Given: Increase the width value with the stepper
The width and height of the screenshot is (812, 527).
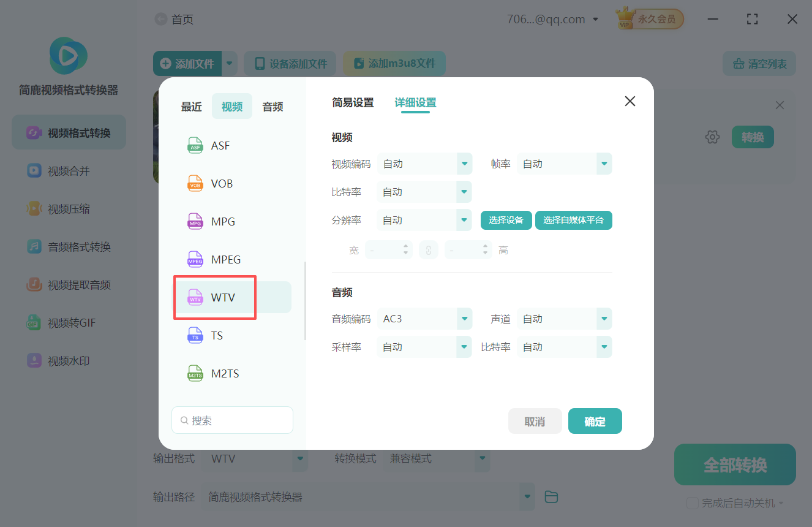Looking at the screenshot, I should [405, 246].
